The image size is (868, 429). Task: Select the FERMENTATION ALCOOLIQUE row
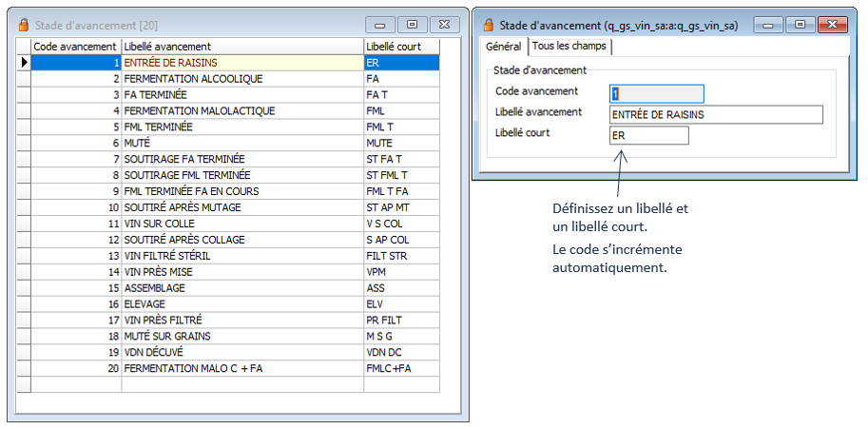click(x=193, y=79)
